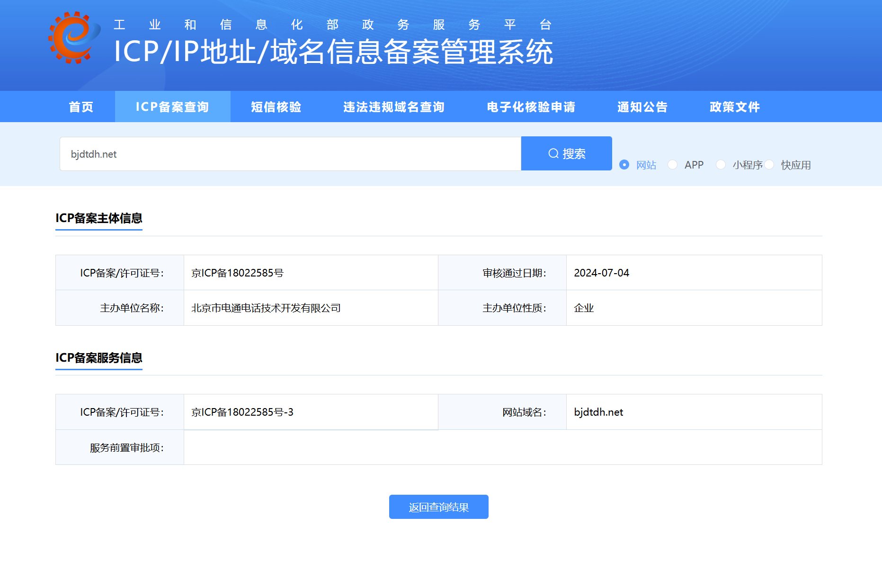
Task: Click the orange gear MIIT logo
Action: [74, 38]
